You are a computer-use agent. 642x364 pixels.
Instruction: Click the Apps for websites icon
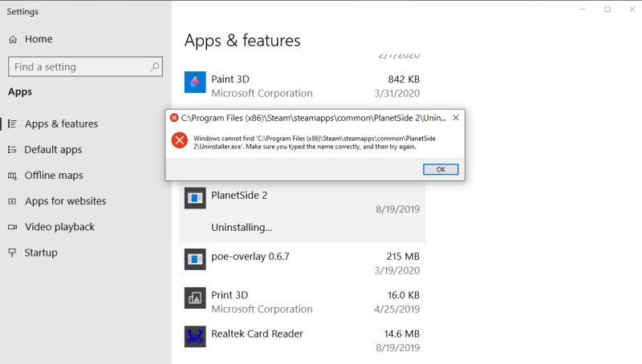click(12, 201)
